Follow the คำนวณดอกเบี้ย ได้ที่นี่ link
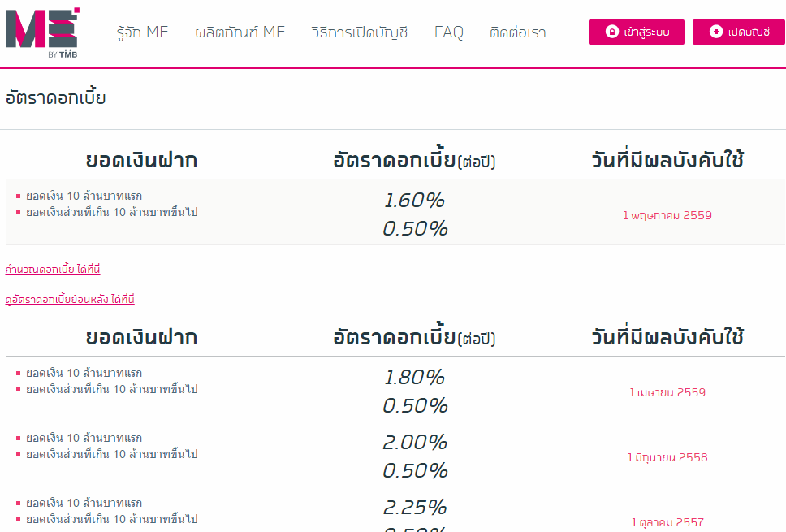This screenshot has height=532, width=786. click(53, 269)
